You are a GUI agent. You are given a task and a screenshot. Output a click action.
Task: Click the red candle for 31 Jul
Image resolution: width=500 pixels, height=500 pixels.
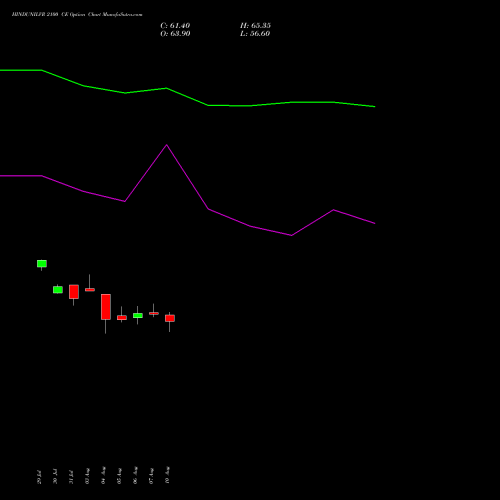pyautogui.click(x=74, y=292)
